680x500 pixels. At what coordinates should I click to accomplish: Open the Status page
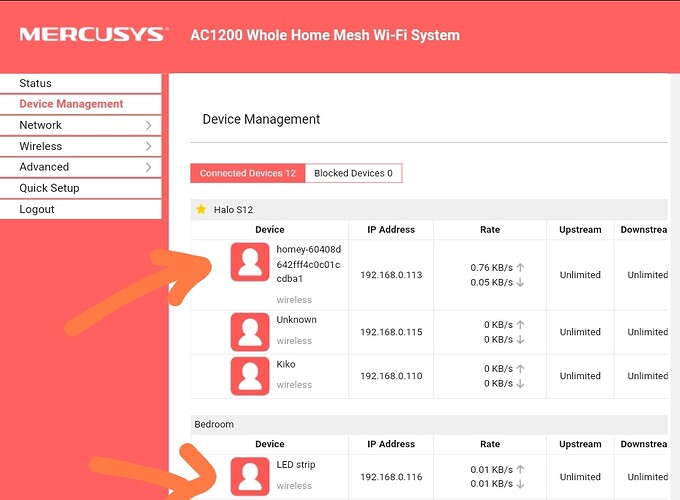[x=81, y=83]
